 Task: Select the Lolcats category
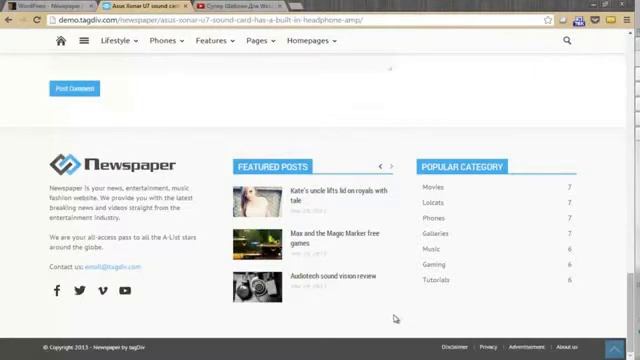(433, 202)
